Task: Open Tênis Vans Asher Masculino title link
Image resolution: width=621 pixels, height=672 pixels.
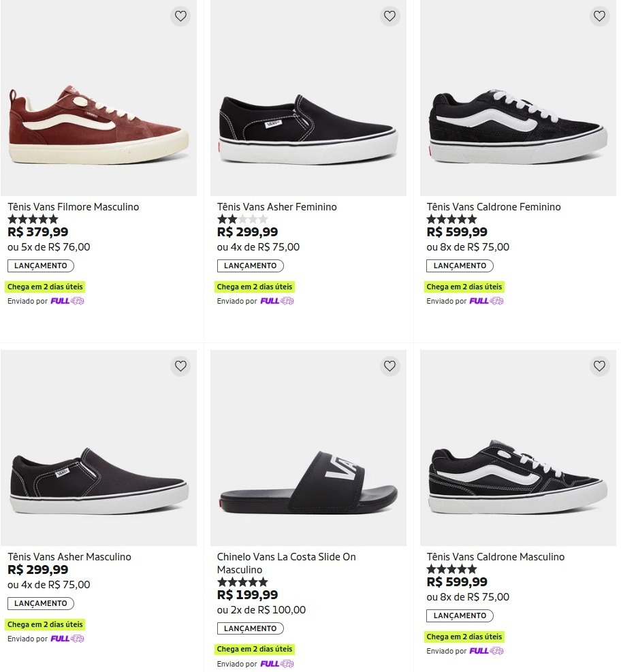Action: coord(69,557)
